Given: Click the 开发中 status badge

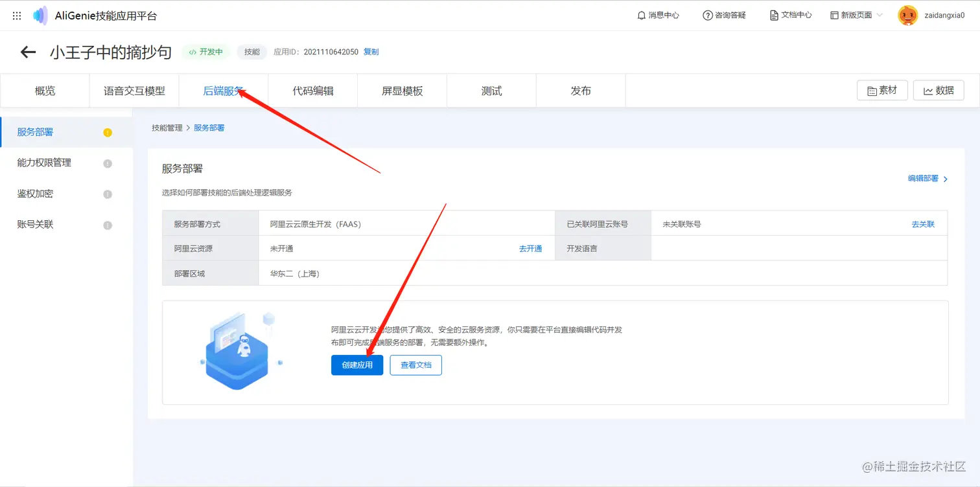Looking at the screenshot, I should click(x=206, y=52).
